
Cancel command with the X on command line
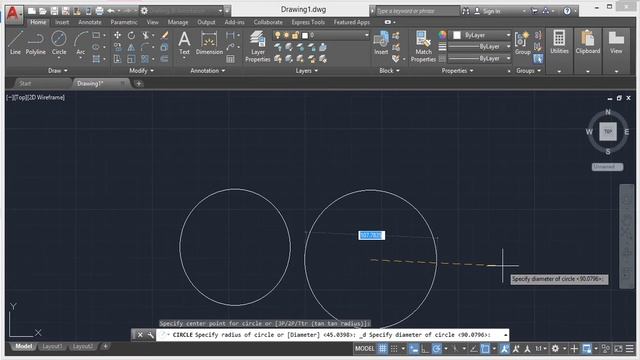pos(140,335)
